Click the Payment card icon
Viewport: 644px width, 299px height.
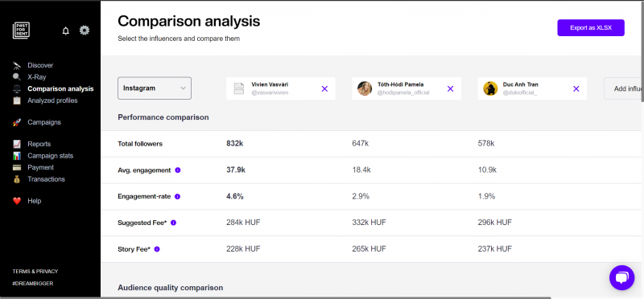click(17, 167)
